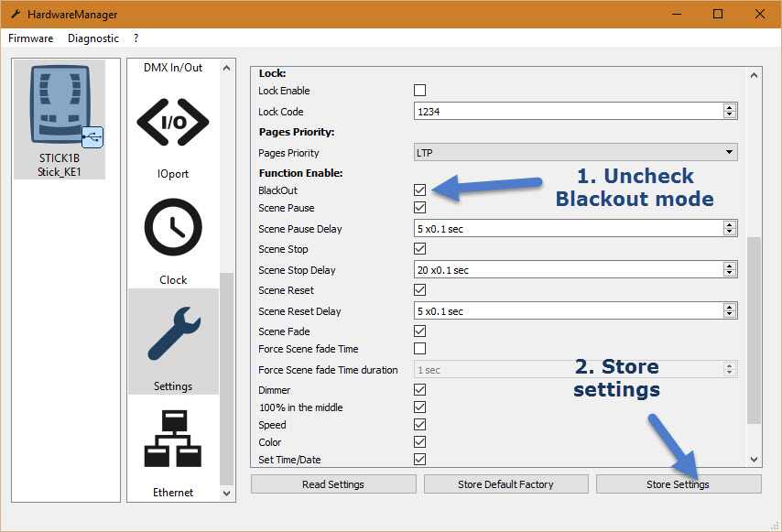Screen dimensions: 782x532
Task: Click the Store Settings button
Action: tap(679, 484)
